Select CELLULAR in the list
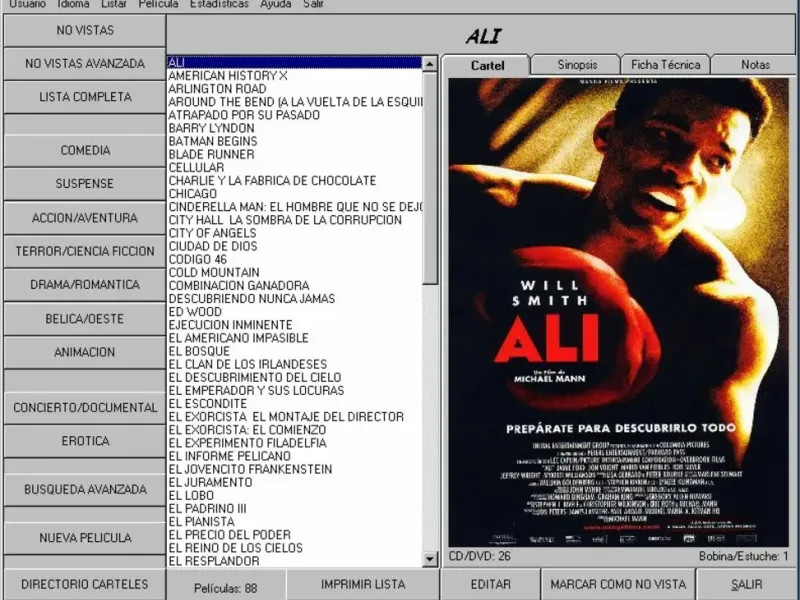Screen dimensions: 800x600 point(294,168)
